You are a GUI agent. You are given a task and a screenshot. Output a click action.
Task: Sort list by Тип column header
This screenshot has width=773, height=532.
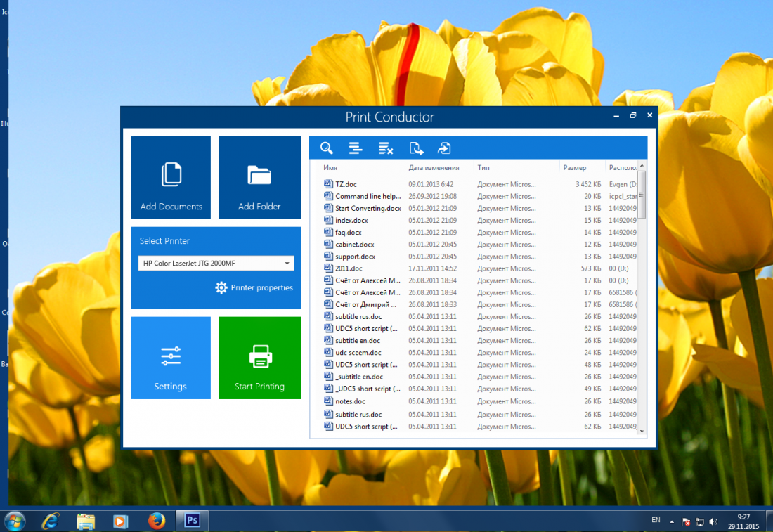tap(483, 168)
